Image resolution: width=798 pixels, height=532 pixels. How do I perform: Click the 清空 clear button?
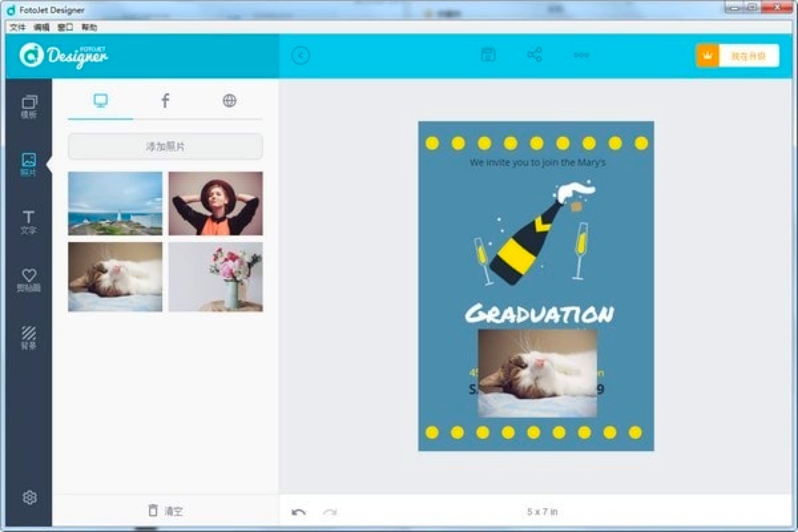pyautogui.click(x=164, y=510)
